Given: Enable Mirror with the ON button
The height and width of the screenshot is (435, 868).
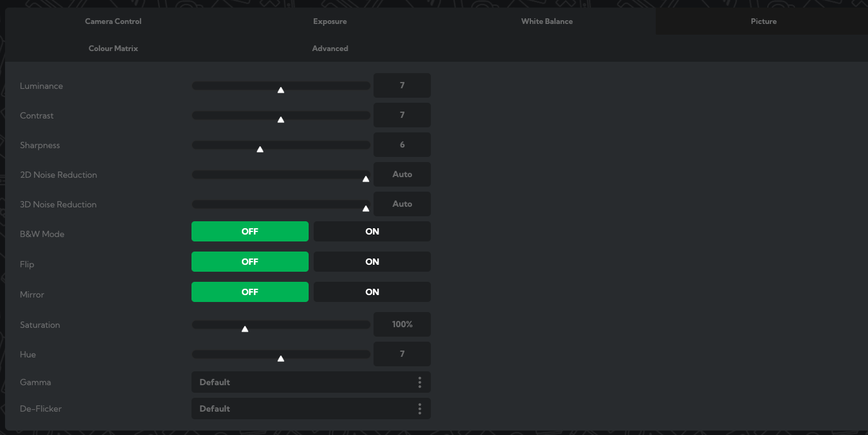Looking at the screenshot, I should point(372,292).
